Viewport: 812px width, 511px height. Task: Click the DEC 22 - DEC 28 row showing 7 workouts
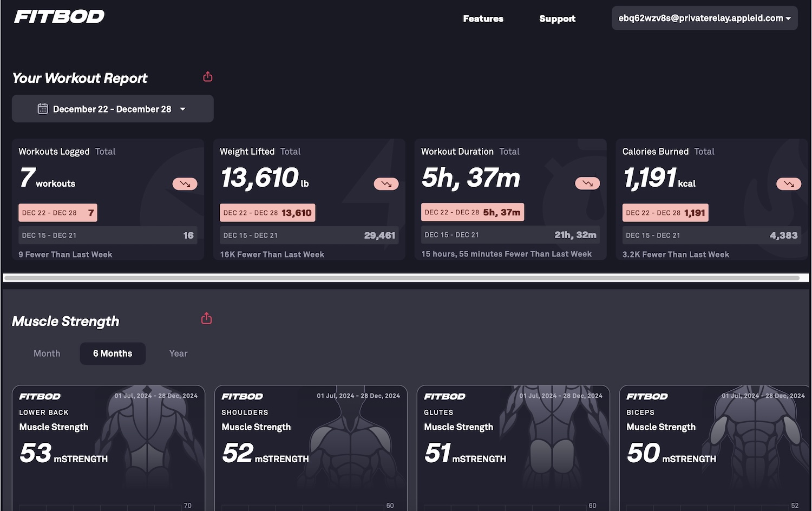coord(58,213)
